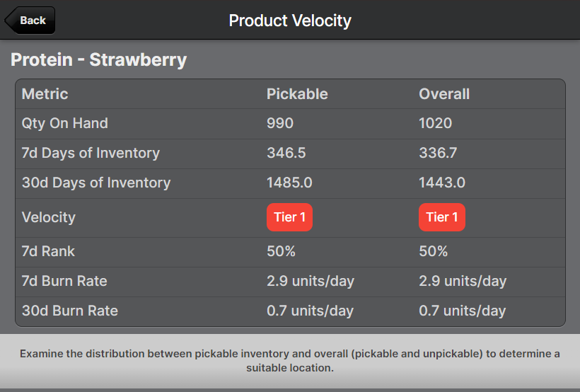Click the Product Velocity page title
This screenshot has width=580, height=392.
tap(290, 21)
